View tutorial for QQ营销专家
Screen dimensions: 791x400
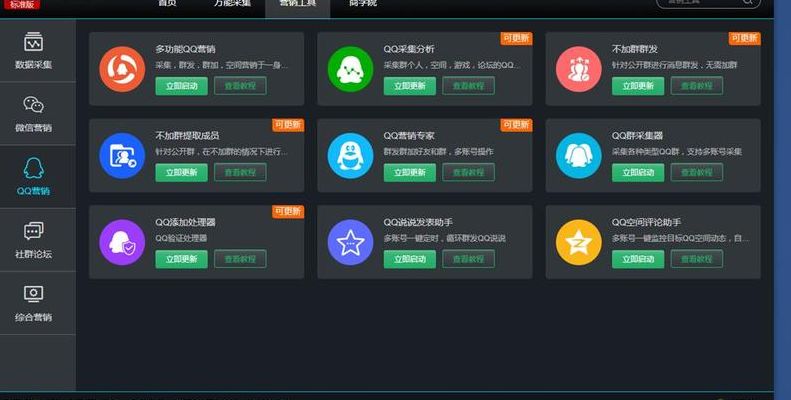tap(469, 173)
